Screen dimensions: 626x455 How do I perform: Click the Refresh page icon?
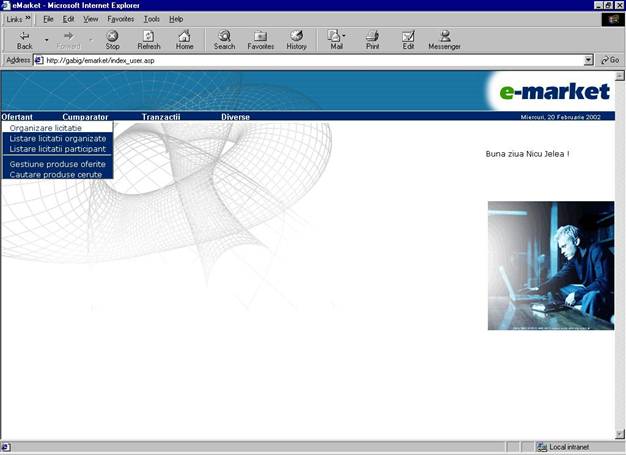148,36
